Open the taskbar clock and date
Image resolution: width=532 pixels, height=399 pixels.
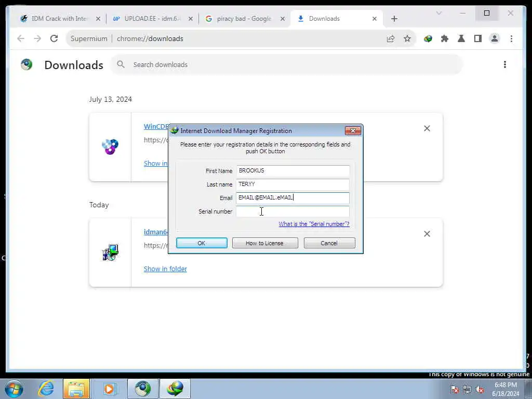pos(506,389)
